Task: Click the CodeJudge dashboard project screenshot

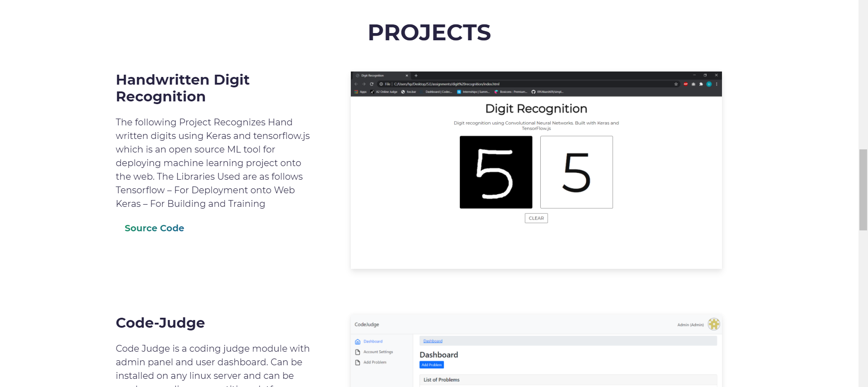Action: tap(536, 351)
